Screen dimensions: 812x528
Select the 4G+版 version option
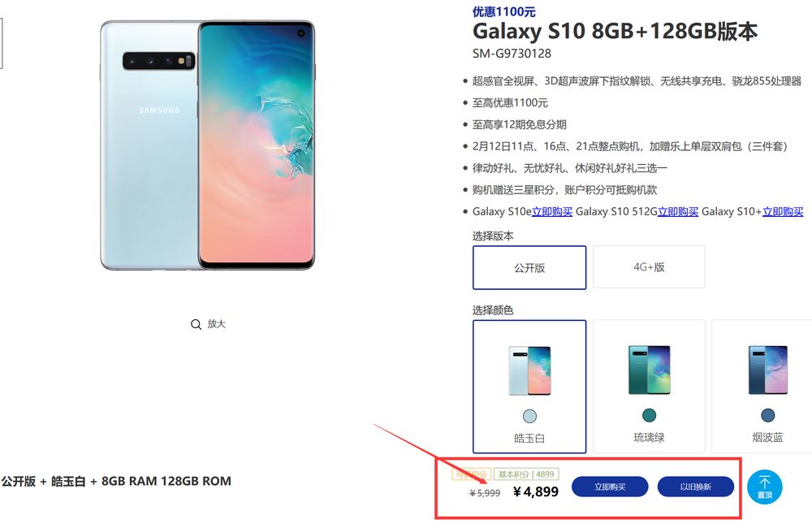pyautogui.click(x=649, y=267)
